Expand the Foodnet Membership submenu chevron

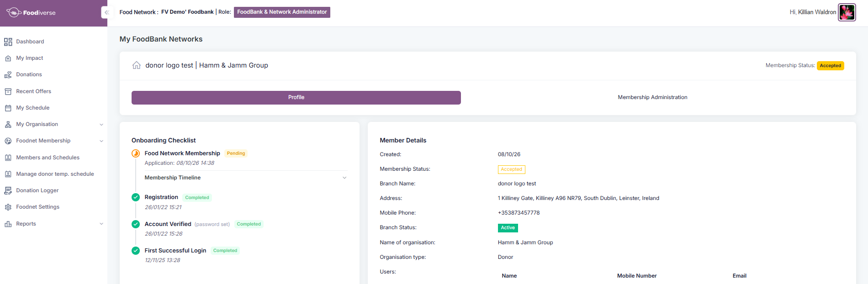(101, 141)
